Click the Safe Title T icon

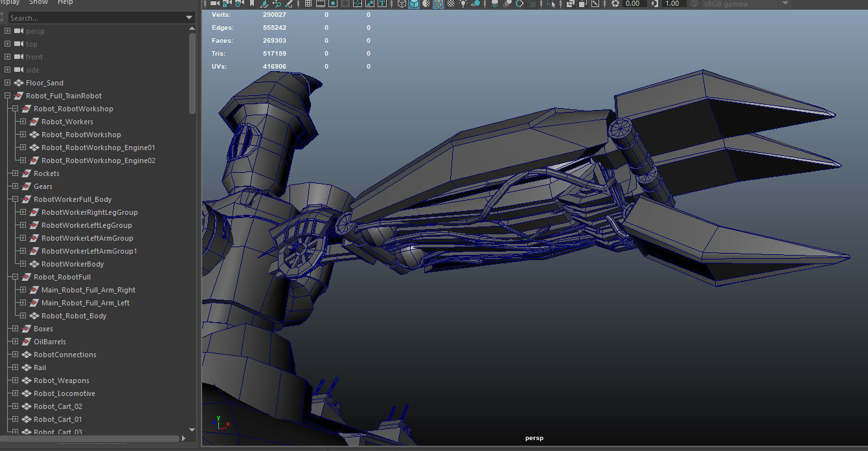(382, 3)
